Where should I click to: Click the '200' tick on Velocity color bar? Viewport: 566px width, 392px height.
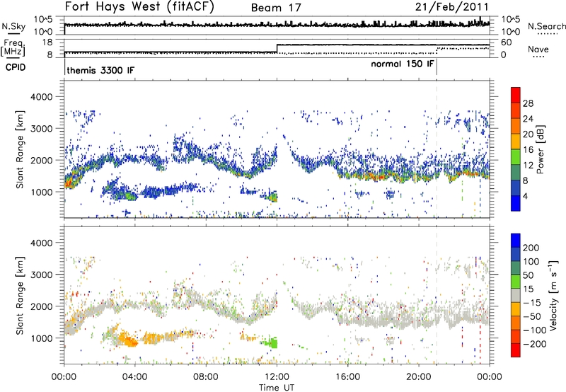pos(531,248)
